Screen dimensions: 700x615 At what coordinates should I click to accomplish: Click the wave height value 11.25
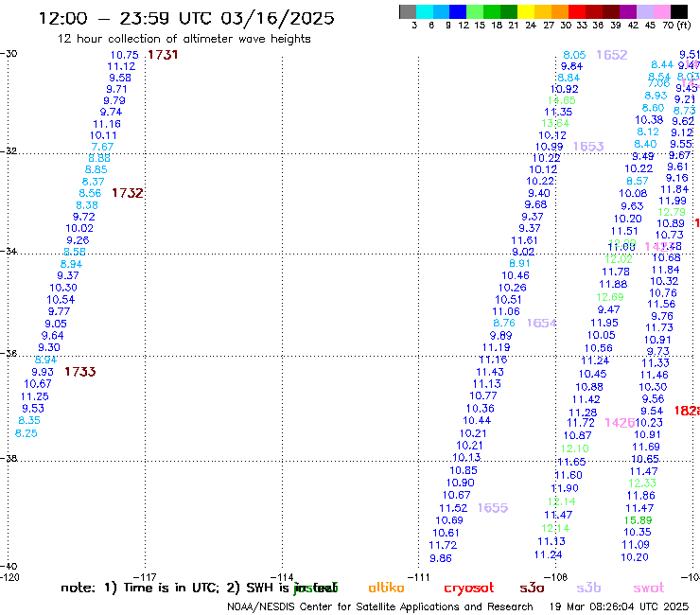[35, 396]
